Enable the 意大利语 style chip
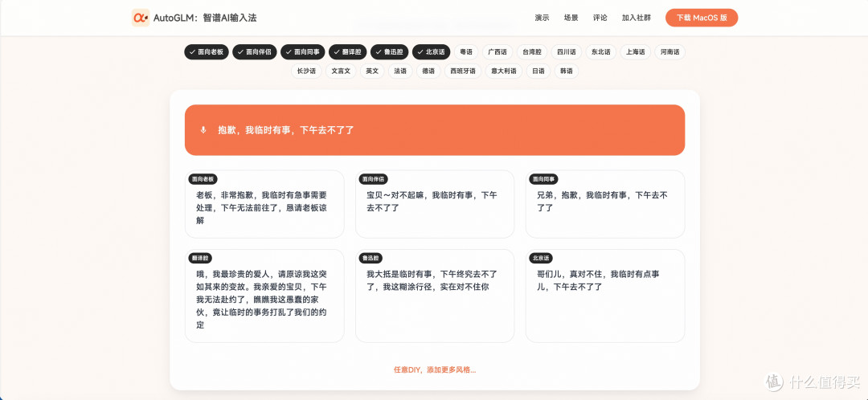This screenshot has width=868, height=400. 504,71
